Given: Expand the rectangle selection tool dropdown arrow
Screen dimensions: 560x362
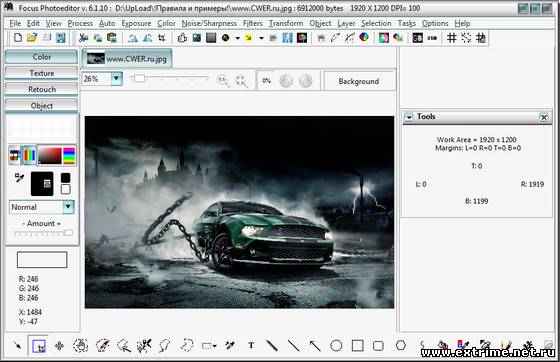Looking at the screenshot, I should (x=215, y=346).
